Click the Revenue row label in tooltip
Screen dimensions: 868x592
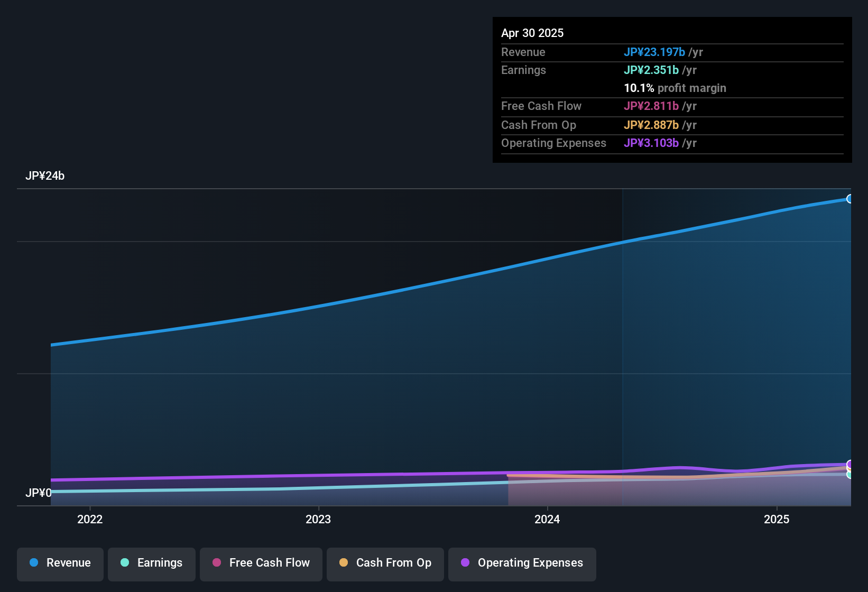[x=523, y=52]
